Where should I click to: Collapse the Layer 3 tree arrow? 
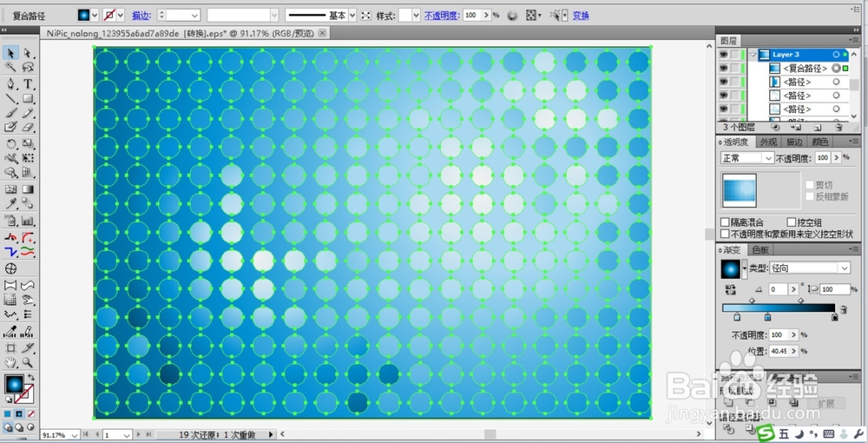click(753, 54)
